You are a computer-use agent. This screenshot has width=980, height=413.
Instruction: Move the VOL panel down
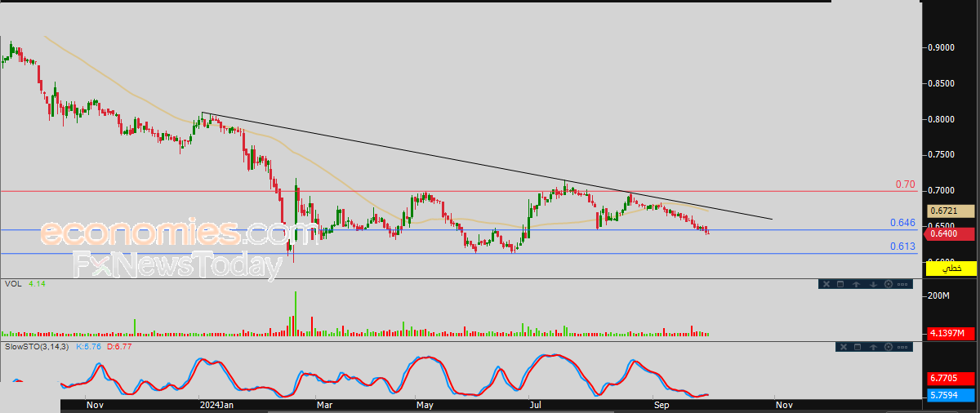point(873,284)
